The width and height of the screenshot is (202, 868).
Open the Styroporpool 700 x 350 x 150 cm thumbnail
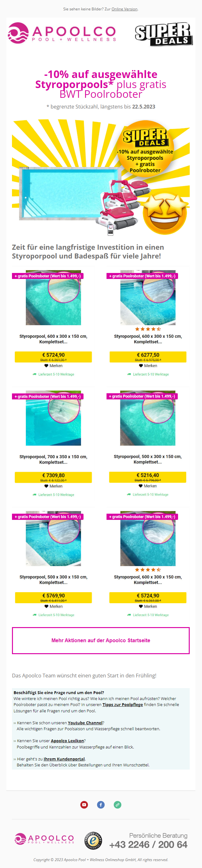53,418
